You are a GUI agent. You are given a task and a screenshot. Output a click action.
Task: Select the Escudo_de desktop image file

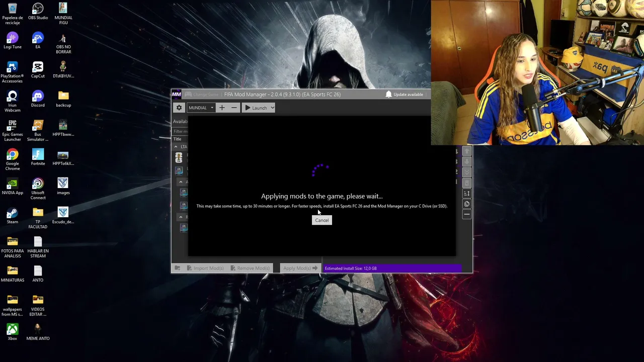click(63, 216)
